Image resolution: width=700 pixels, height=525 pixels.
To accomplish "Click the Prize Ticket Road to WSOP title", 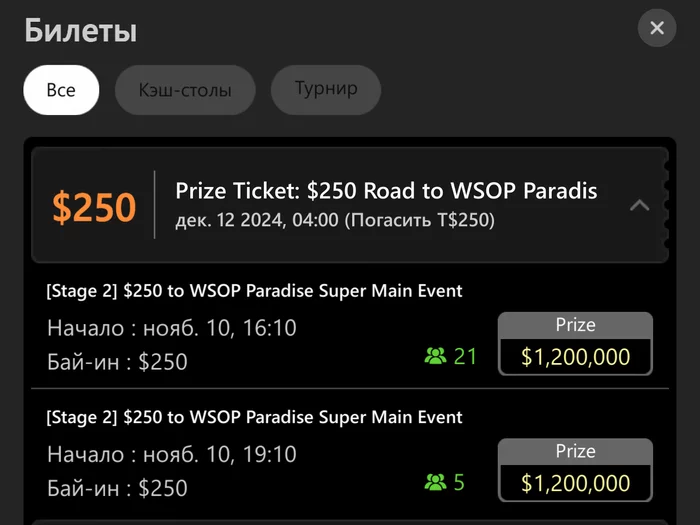I will click(386, 190).
